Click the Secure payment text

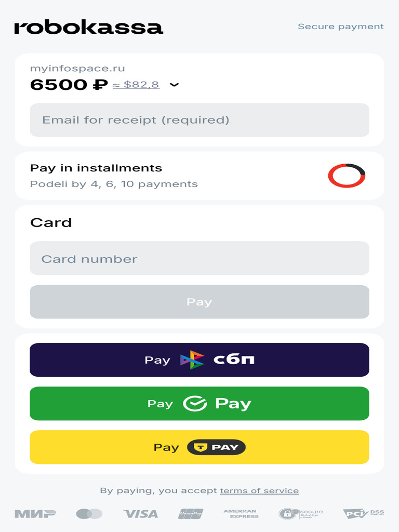tap(340, 26)
